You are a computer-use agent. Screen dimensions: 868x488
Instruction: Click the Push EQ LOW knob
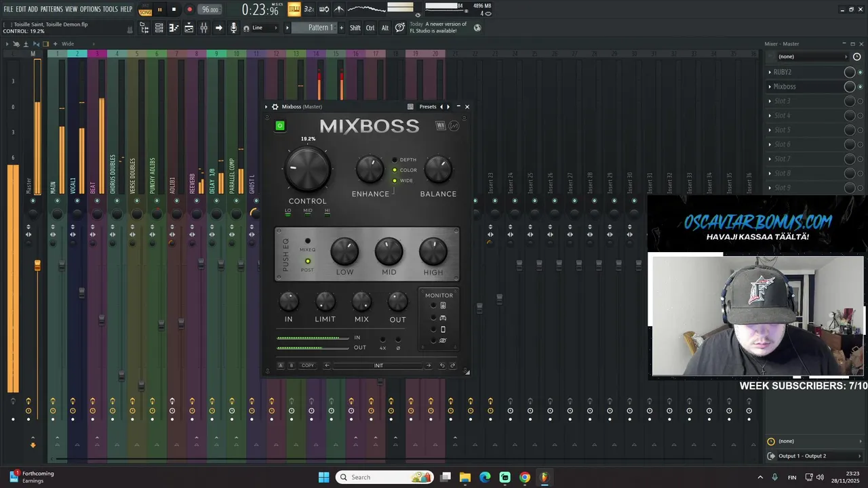[344, 251]
